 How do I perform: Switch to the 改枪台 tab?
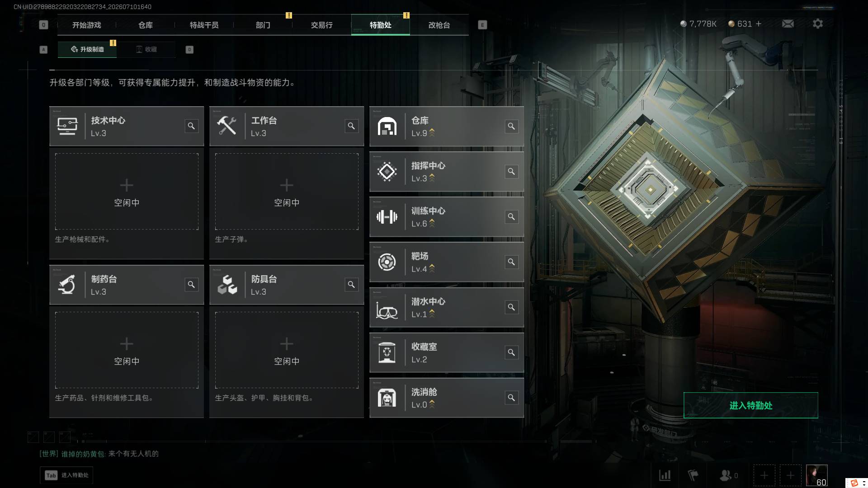click(x=439, y=25)
